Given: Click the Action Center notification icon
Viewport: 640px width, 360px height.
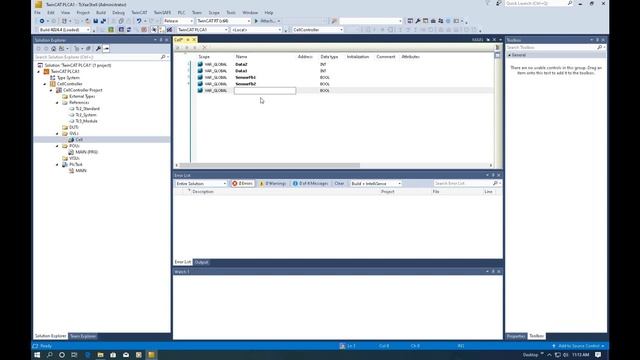Looking at the screenshot, I should tap(598, 355).
